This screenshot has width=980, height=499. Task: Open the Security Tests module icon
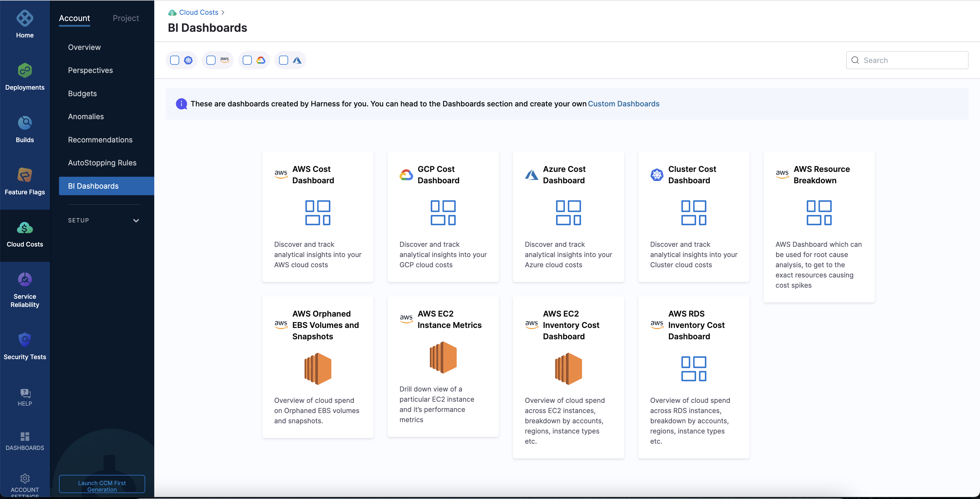click(25, 340)
